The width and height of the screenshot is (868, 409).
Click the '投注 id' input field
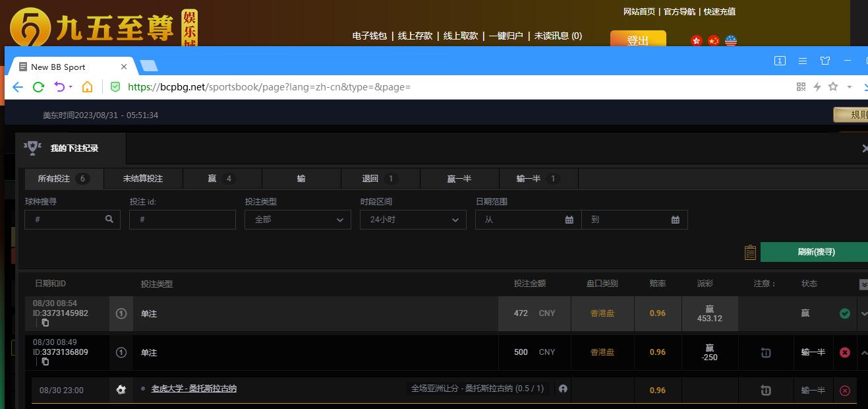pos(183,220)
